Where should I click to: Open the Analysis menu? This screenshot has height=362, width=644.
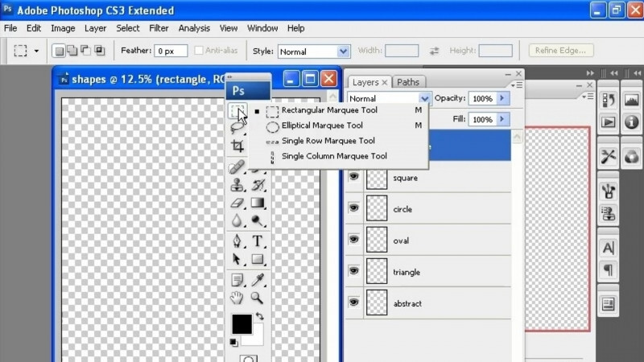click(x=194, y=28)
